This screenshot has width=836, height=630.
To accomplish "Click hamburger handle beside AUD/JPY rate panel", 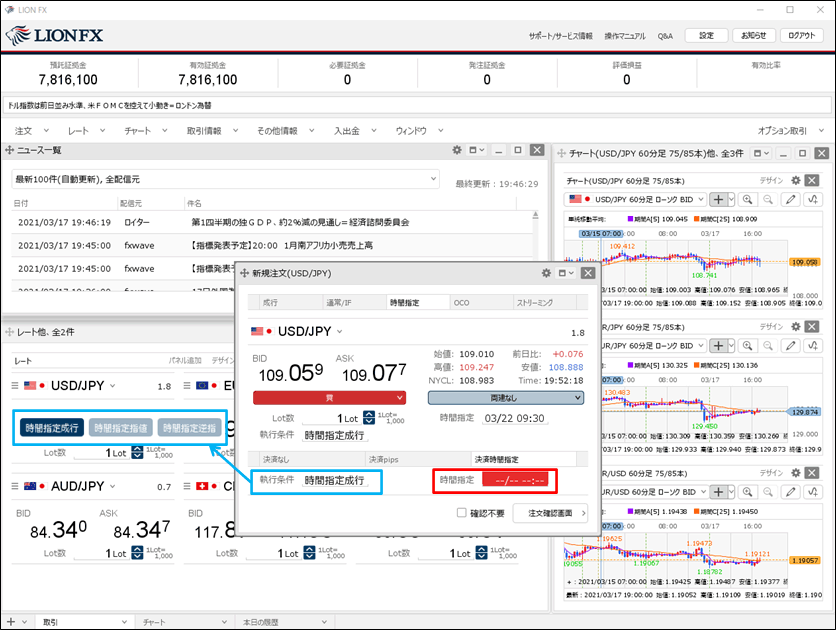I will [15, 486].
